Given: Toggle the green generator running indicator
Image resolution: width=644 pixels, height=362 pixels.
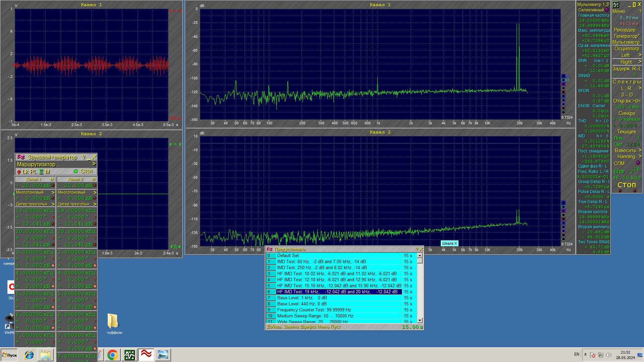Looking at the screenshot, I should tap(76, 171).
